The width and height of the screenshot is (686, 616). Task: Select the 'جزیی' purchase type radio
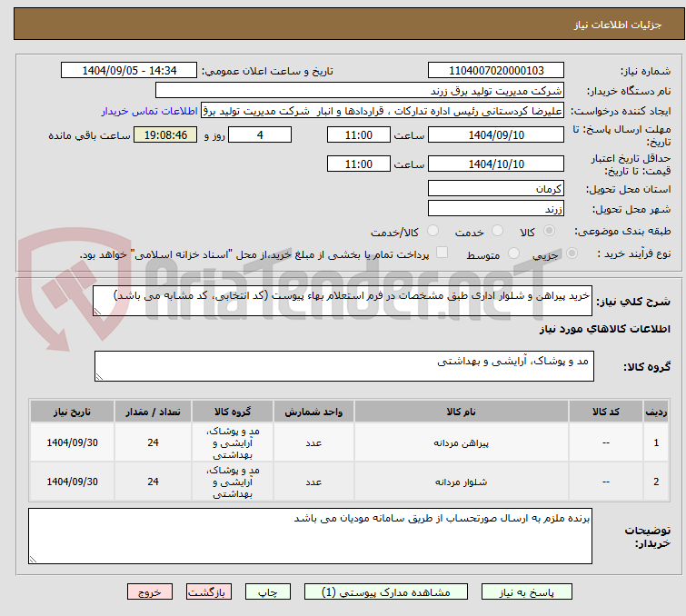[572, 253]
